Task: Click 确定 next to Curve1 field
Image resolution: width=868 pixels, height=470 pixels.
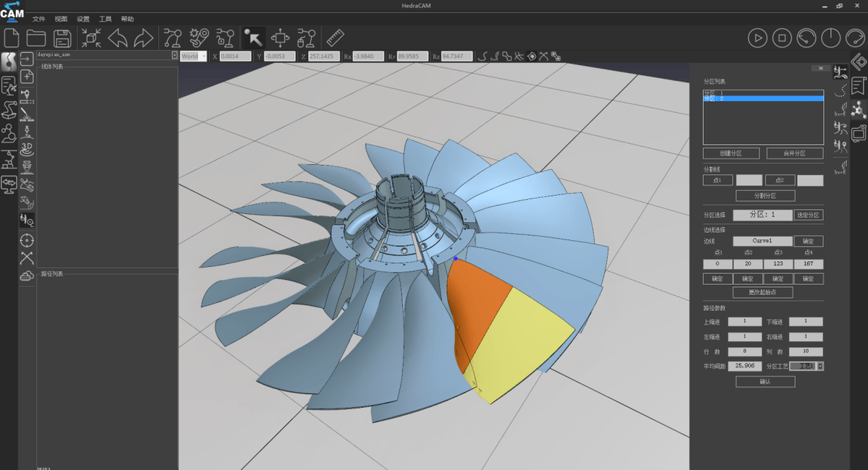Action: click(809, 242)
